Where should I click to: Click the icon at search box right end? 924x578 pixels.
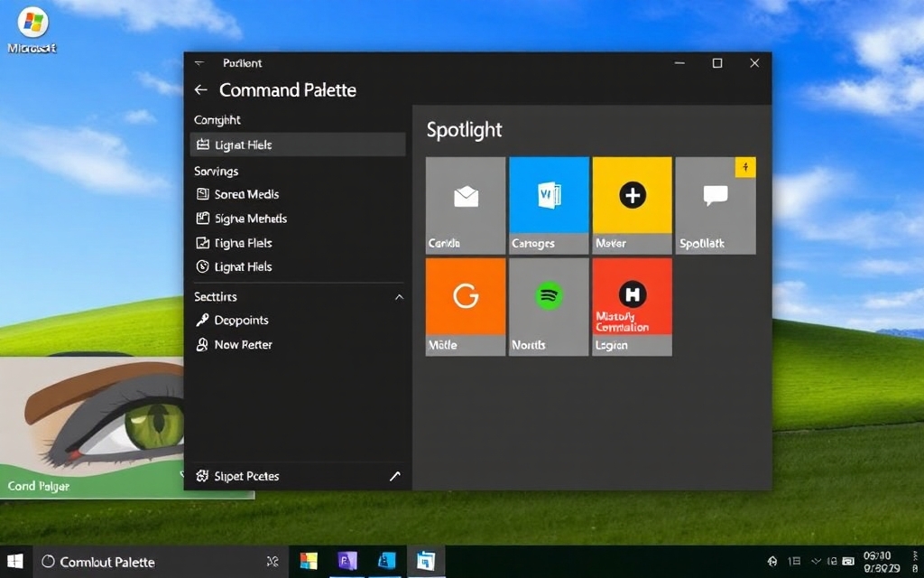point(273,562)
